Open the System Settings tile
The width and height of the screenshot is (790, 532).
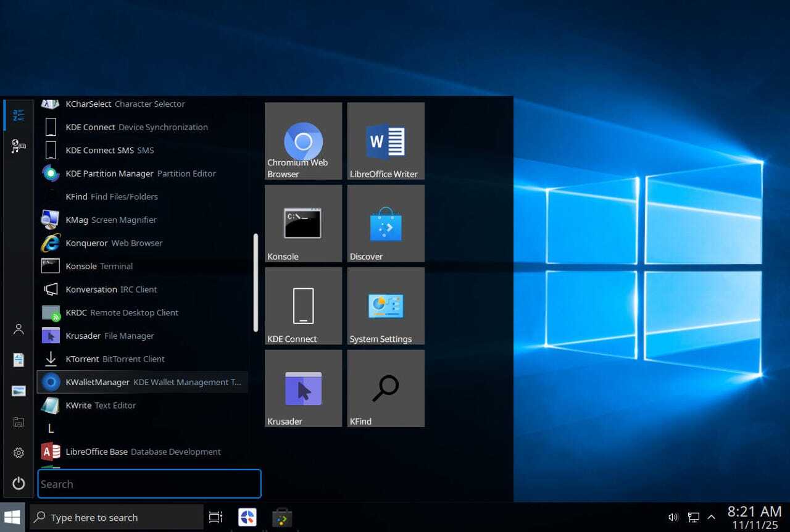click(x=386, y=306)
